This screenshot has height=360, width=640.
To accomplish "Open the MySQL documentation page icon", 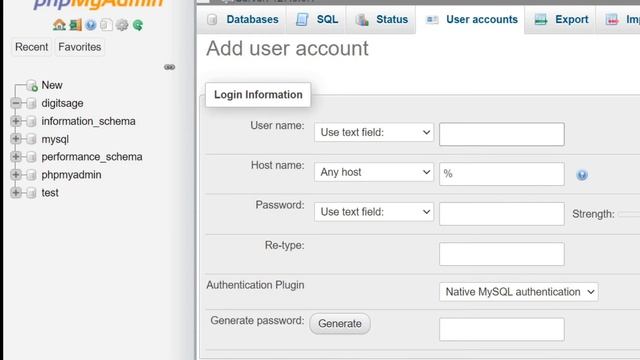I will point(106,25).
